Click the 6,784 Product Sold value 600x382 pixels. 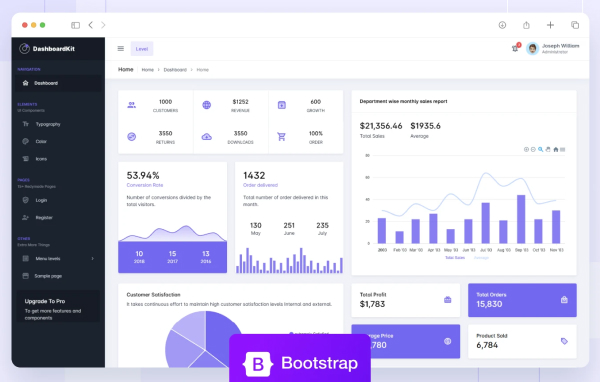(x=487, y=345)
